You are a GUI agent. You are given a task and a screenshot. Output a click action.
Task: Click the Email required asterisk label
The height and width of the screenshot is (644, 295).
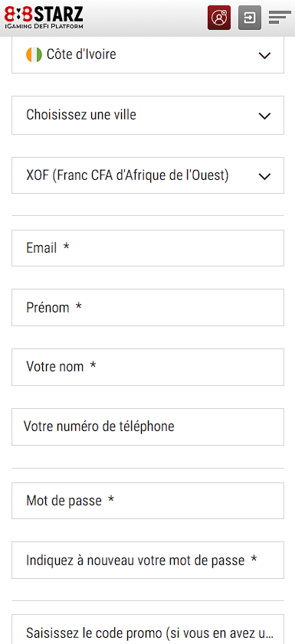[x=66, y=247]
